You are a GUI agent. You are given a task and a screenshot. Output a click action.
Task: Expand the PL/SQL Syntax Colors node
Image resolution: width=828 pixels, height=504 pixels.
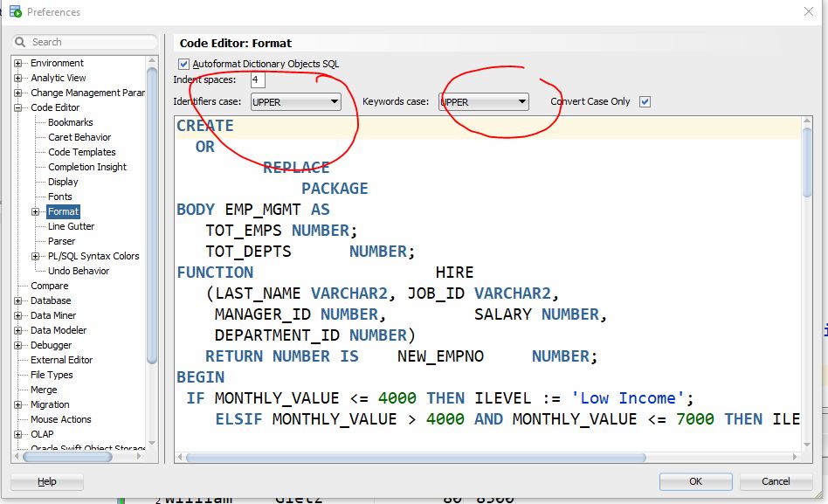[x=36, y=256]
